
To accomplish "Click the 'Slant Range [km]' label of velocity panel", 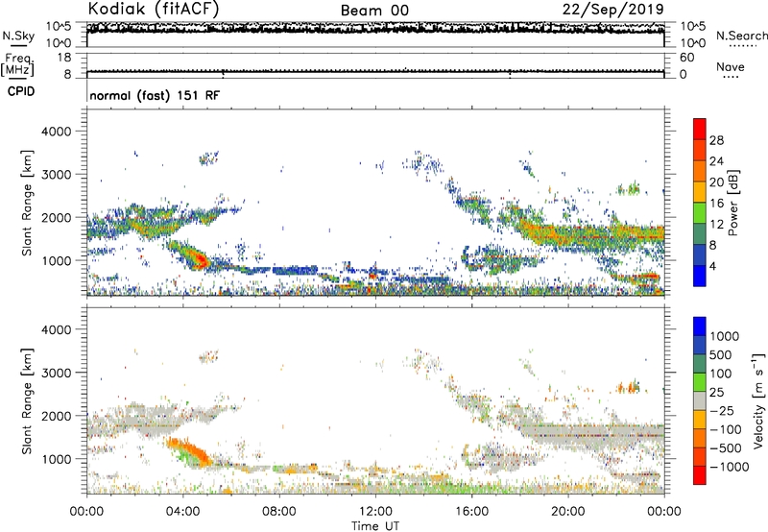I will 27,401.
